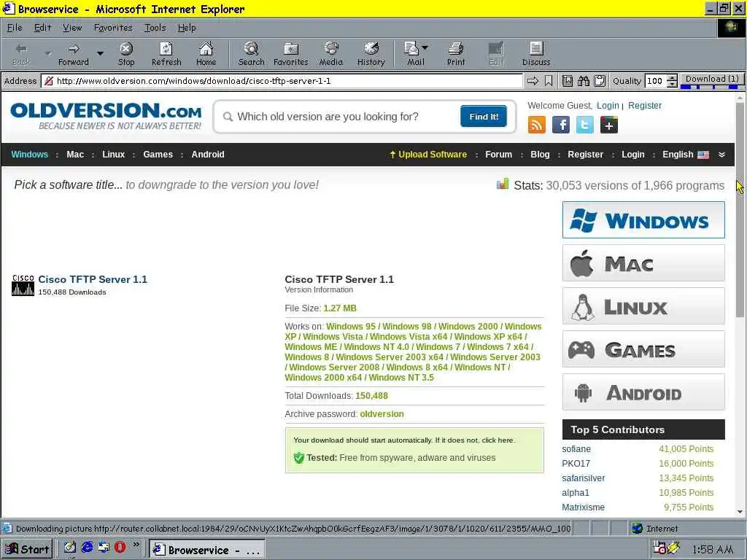Click the large Linux category button
The height and width of the screenshot is (560, 747).
pos(643,306)
